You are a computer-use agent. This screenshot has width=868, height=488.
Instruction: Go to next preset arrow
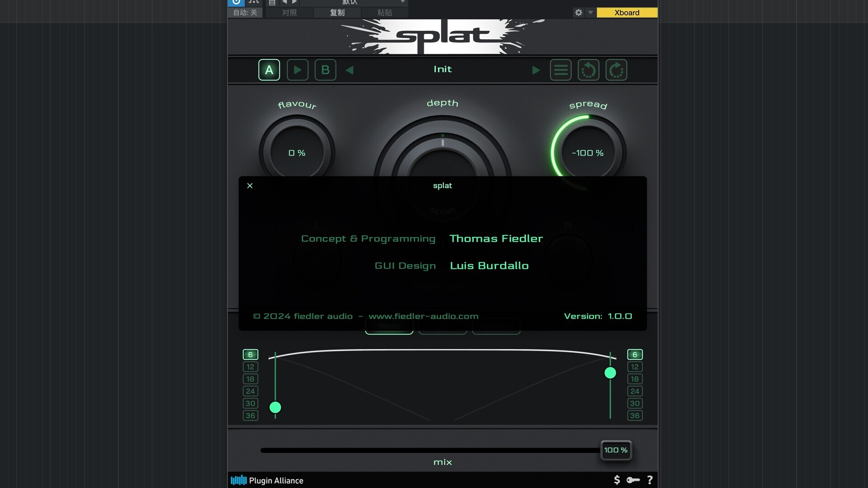[536, 70]
